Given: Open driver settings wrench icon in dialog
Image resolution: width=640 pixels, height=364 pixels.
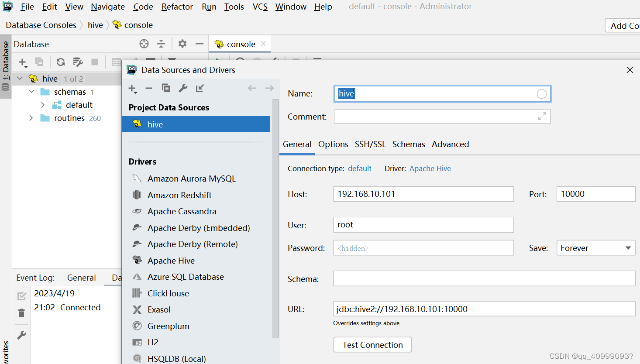Looking at the screenshot, I should click(x=183, y=88).
